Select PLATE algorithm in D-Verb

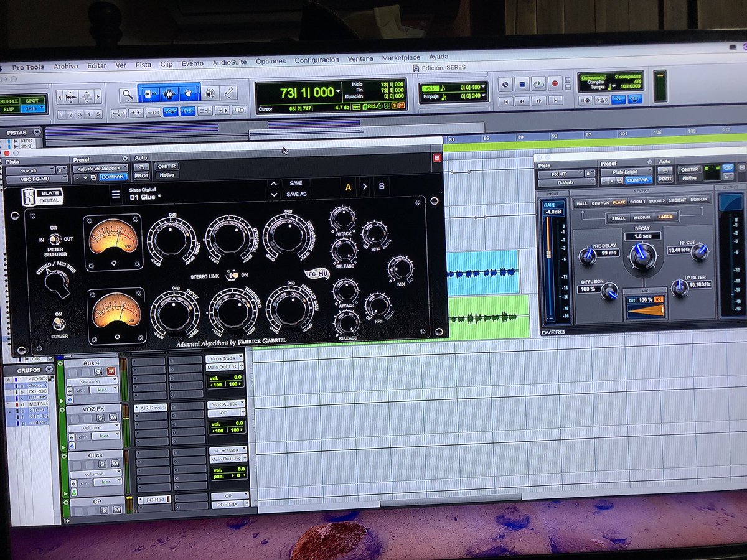pos(619,203)
